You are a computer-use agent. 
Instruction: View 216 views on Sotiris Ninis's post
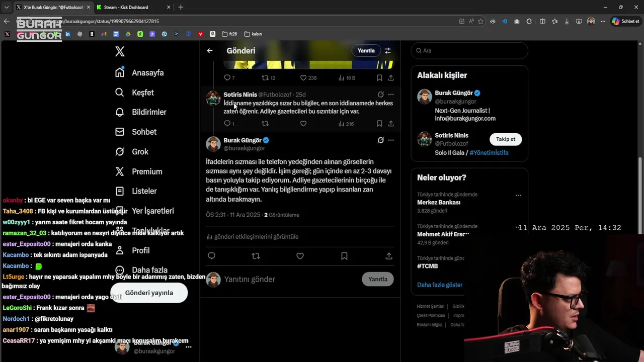[346, 124]
